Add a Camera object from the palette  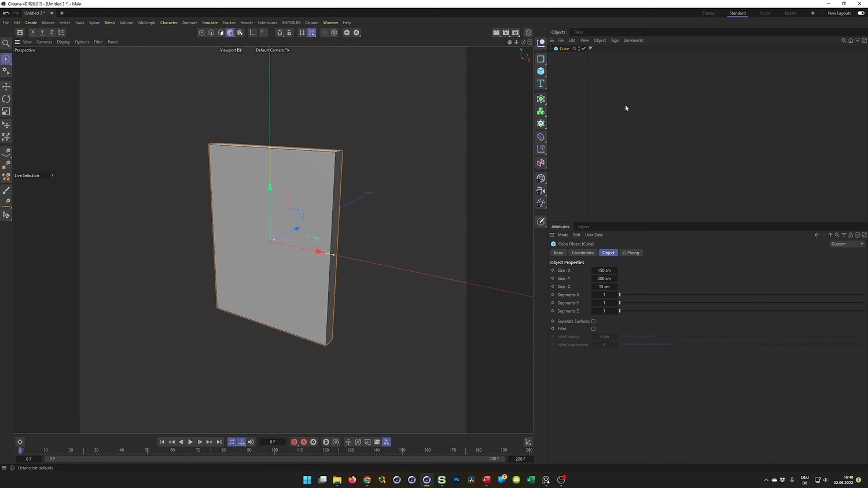[x=541, y=191]
